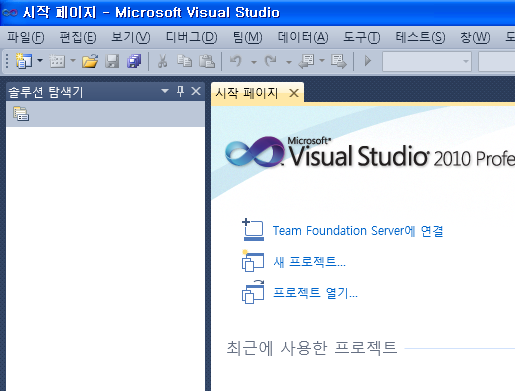Image resolution: width=515 pixels, height=391 pixels.
Task: Open the 파일(F) menu
Action: 26,37
